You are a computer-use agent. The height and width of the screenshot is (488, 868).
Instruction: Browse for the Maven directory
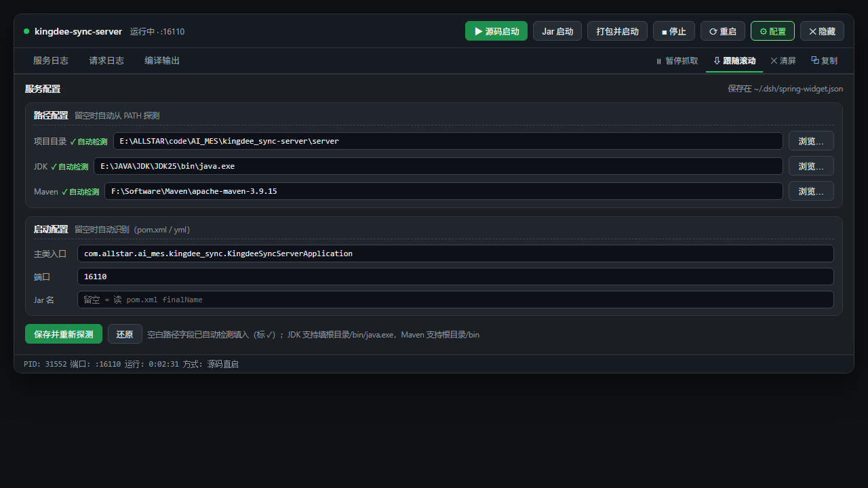click(x=811, y=191)
